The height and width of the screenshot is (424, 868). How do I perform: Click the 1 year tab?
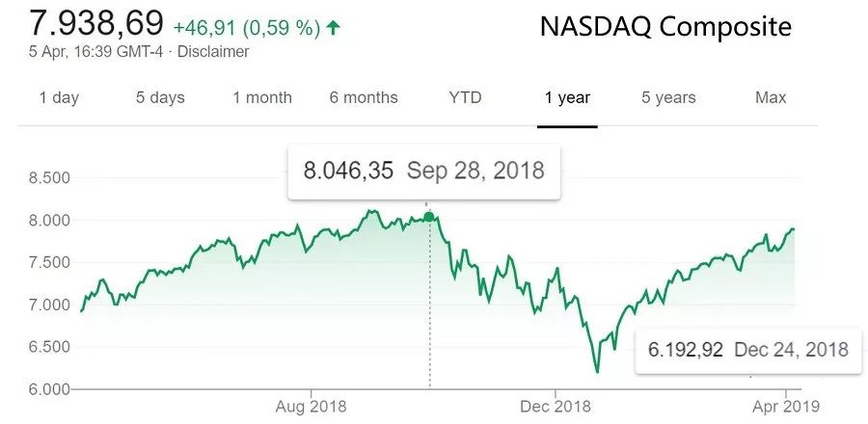coord(567,97)
